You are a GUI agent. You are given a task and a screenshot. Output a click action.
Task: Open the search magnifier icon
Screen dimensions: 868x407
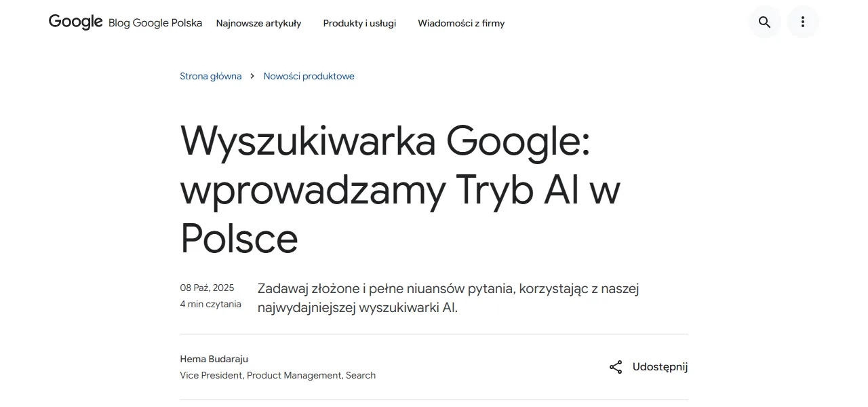pos(765,22)
